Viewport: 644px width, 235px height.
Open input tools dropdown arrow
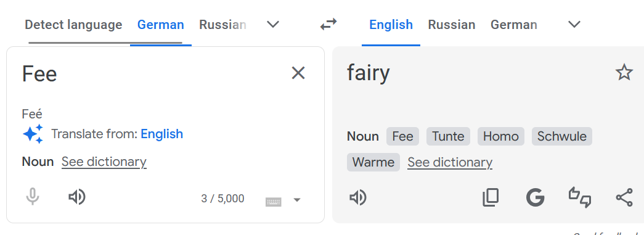click(297, 200)
